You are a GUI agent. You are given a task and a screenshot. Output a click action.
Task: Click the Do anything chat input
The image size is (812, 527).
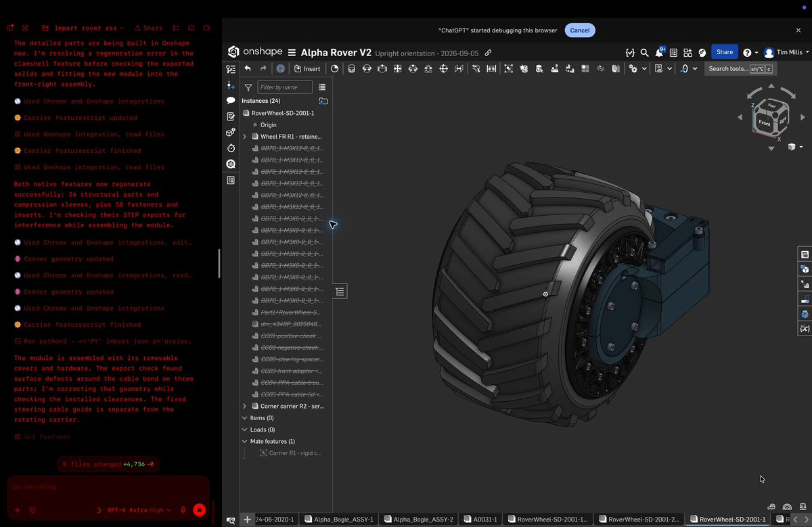click(108, 487)
